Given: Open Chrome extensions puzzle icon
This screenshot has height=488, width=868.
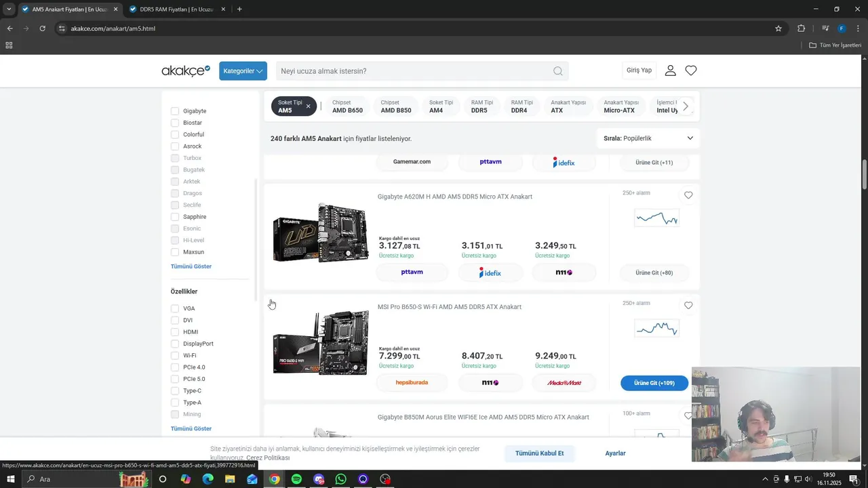Looking at the screenshot, I should 801,28.
